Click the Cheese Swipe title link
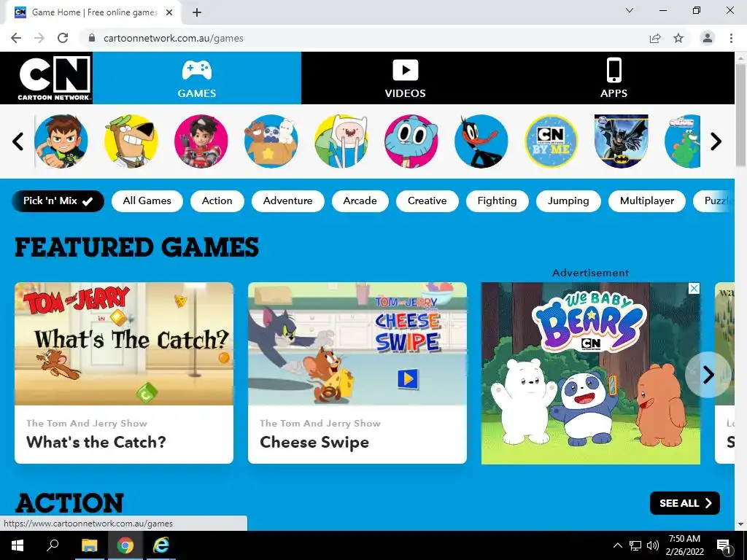This screenshot has width=747, height=560. pos(314,442)
